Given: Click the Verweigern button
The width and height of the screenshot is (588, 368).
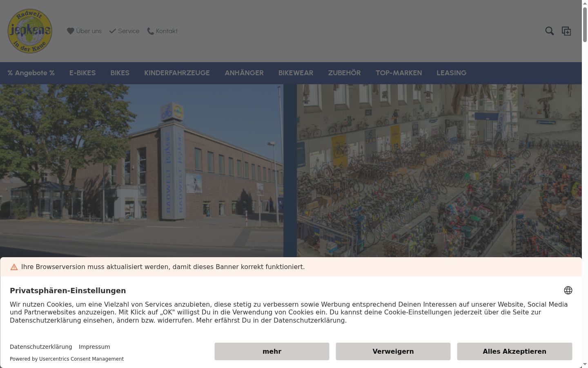Looking at the screenshot, I should (x=393, y=351).
